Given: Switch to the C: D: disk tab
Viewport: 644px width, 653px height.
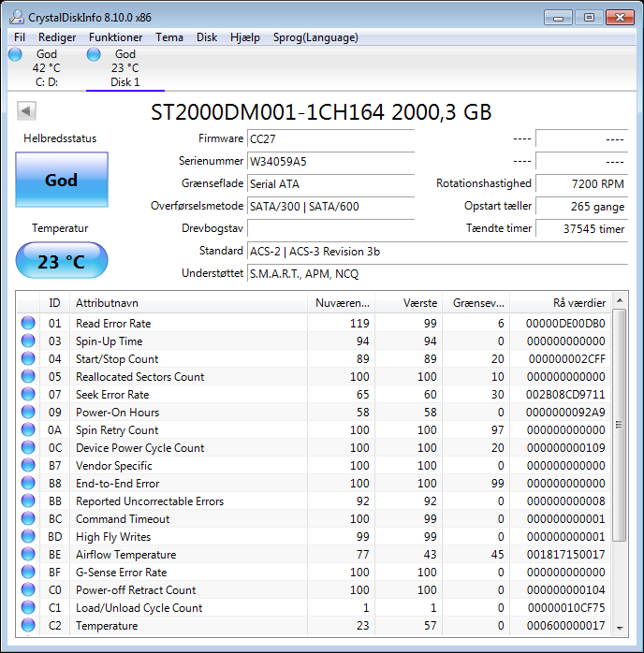Looking at the screenshot, I should pos(46,68).
